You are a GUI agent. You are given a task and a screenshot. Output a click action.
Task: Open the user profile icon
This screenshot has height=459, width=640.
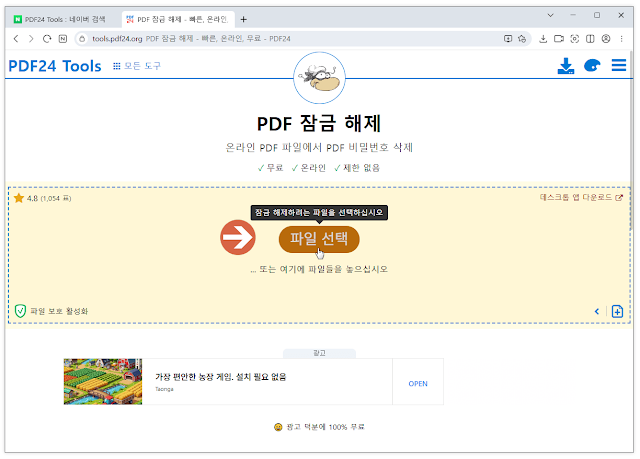606,39
